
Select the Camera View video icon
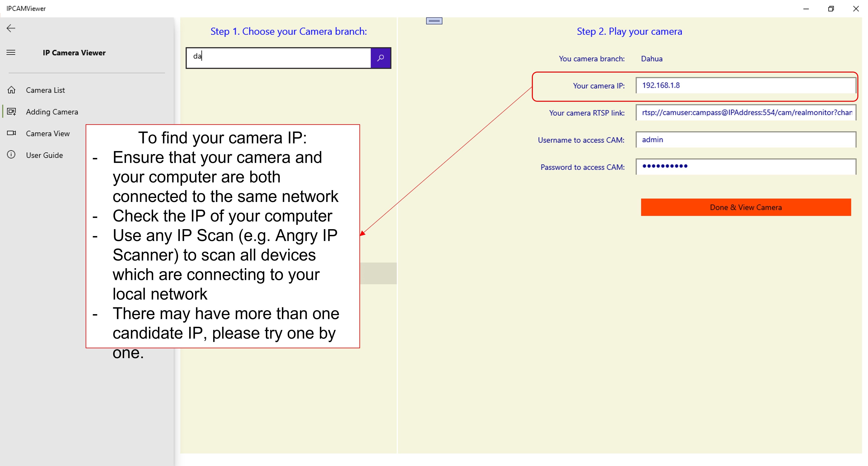(x=12, y=133)
